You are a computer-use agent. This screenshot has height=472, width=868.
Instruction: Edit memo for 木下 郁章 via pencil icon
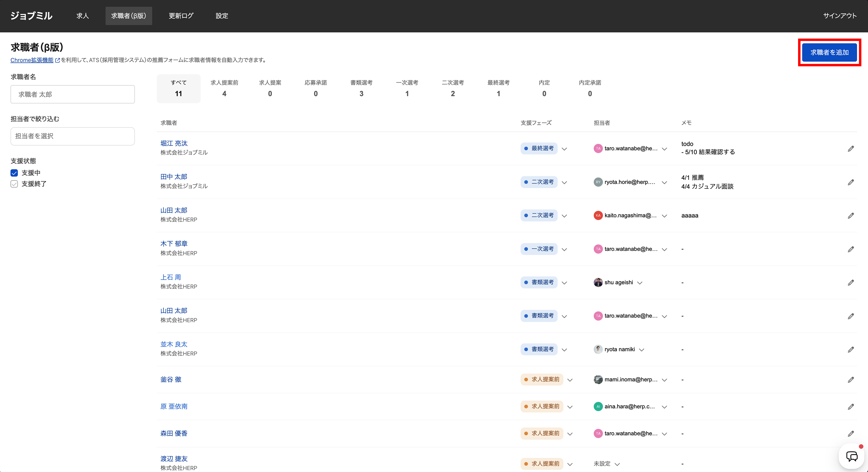851,249
